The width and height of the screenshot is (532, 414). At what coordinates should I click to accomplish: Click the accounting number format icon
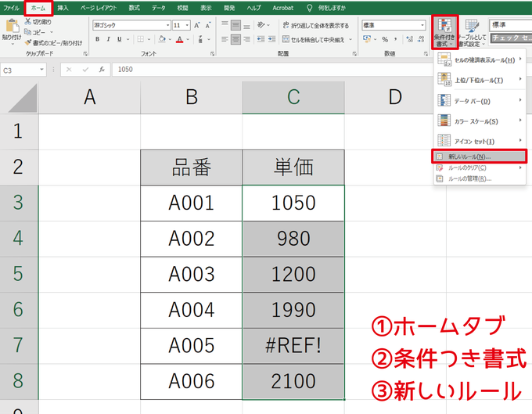pos(367,39)
